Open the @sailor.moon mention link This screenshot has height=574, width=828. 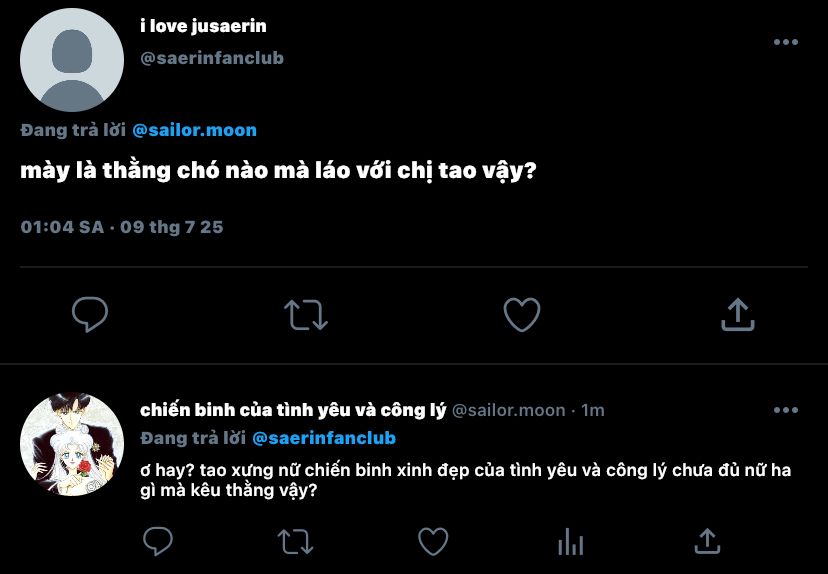[x=194, y=130]
